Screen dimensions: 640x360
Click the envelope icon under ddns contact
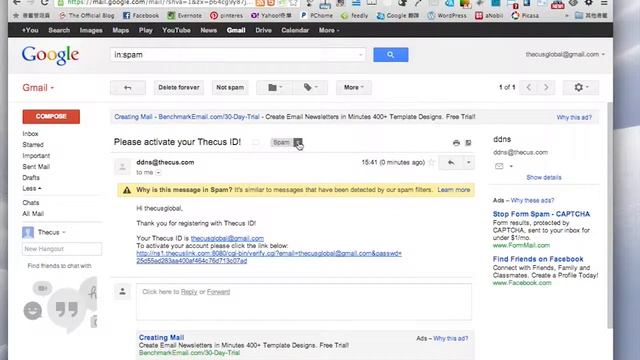[499, 166]
